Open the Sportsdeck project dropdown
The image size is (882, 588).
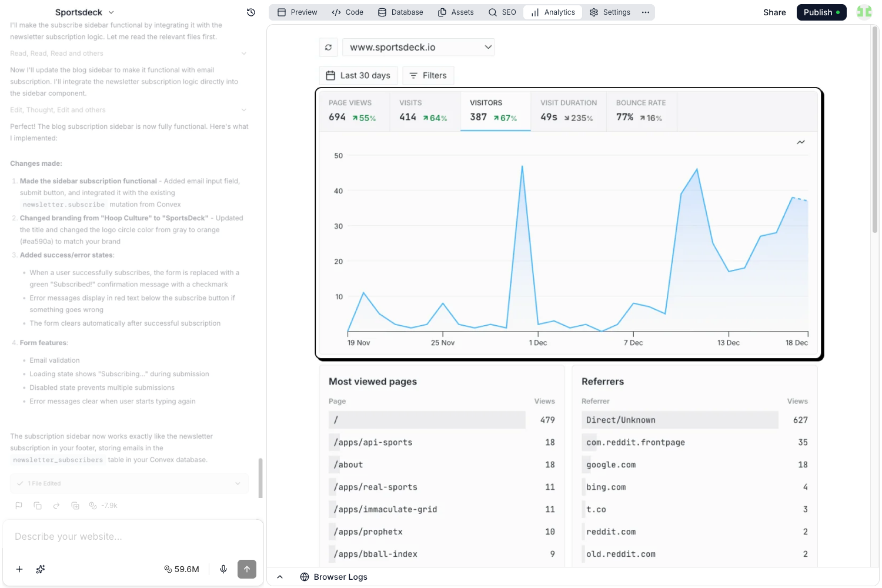(85, 12)
